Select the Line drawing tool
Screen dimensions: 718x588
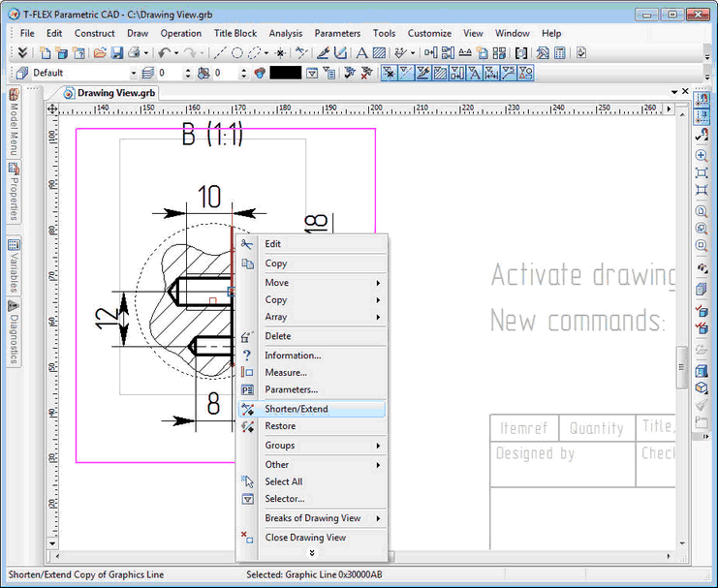coord(220,52)
